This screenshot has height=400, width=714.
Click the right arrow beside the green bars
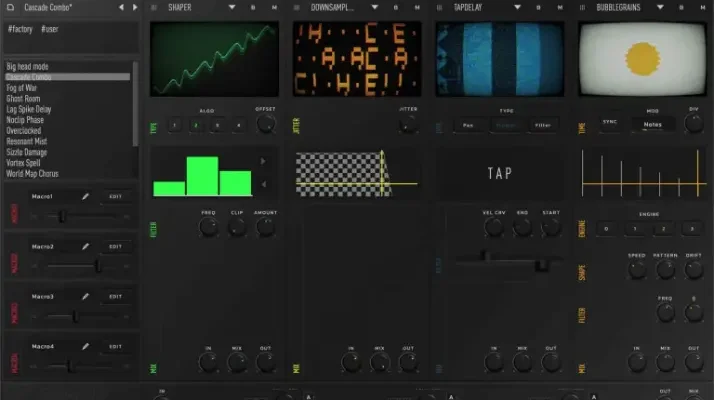[x=264, y=160]
